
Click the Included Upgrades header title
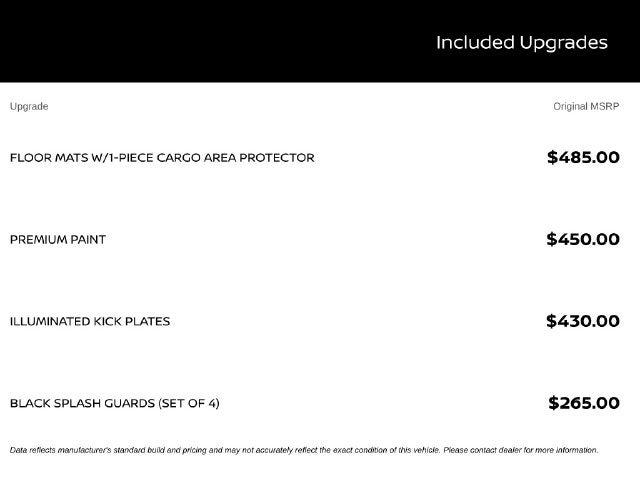tap(522, 43)
